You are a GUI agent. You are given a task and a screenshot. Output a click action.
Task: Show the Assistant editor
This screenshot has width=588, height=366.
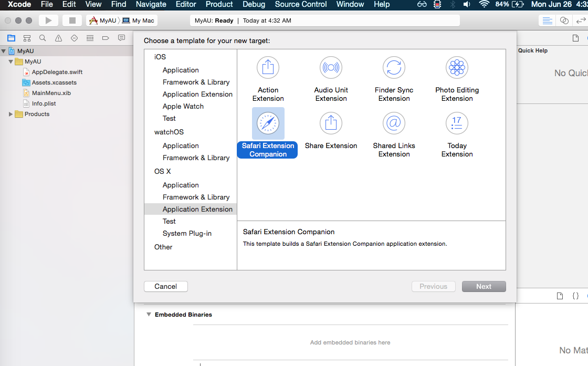(x=564, y=20)
